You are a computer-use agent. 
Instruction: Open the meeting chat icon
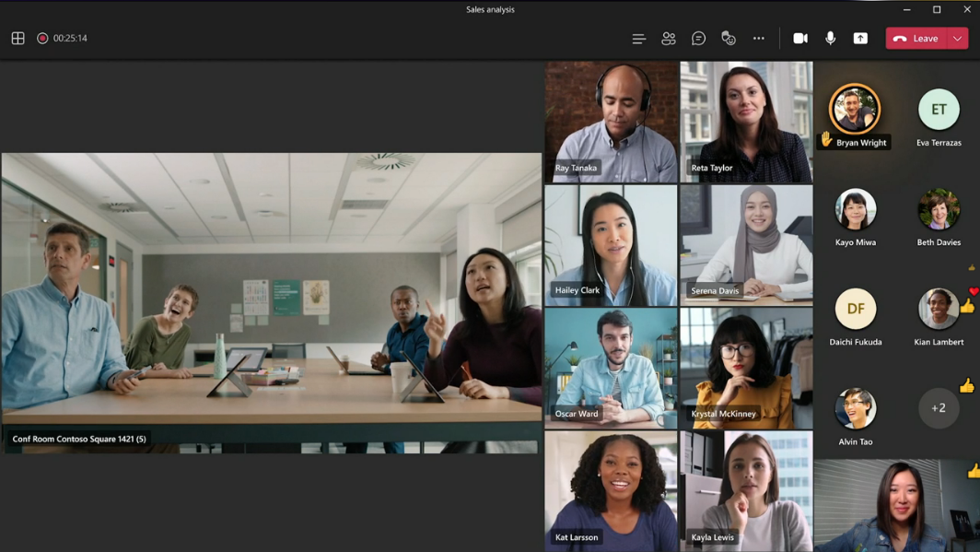click(699, 39)
